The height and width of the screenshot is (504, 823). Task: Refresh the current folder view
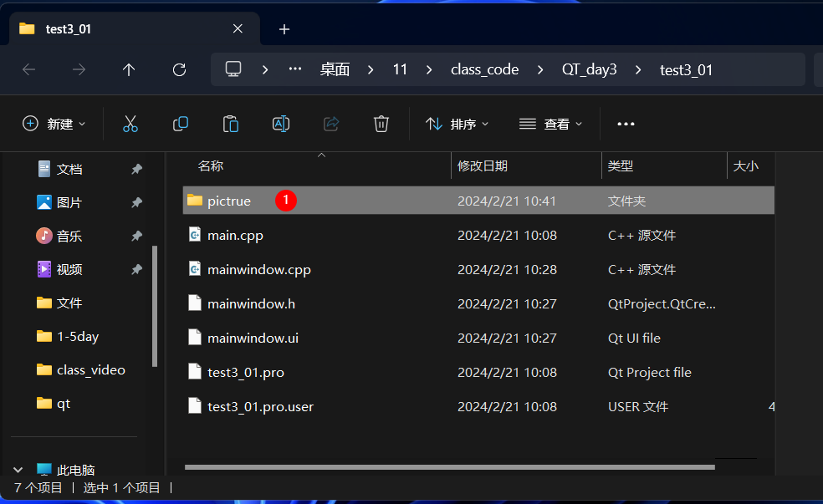pos(179,69)
